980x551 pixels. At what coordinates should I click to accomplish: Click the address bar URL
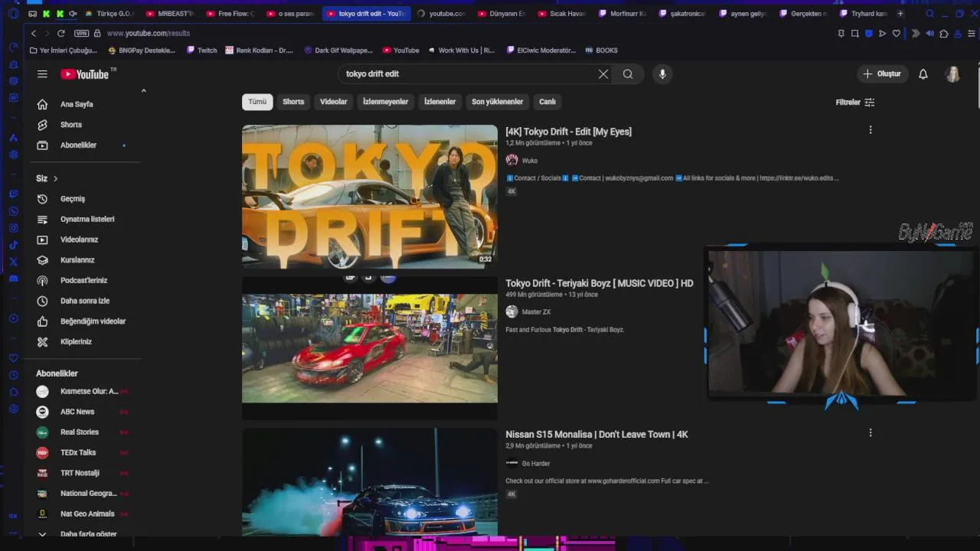click(x=148, y=34)
